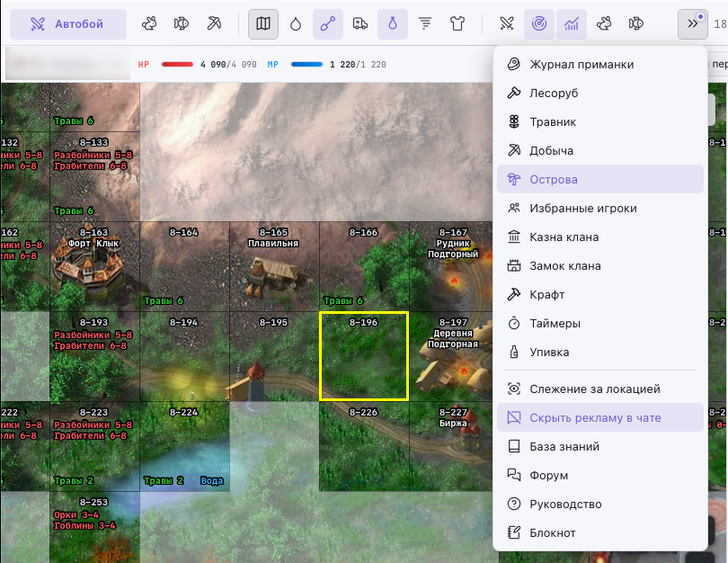
Task: Open the filter lines toolbar icon
Action: [x=425, y=23]
